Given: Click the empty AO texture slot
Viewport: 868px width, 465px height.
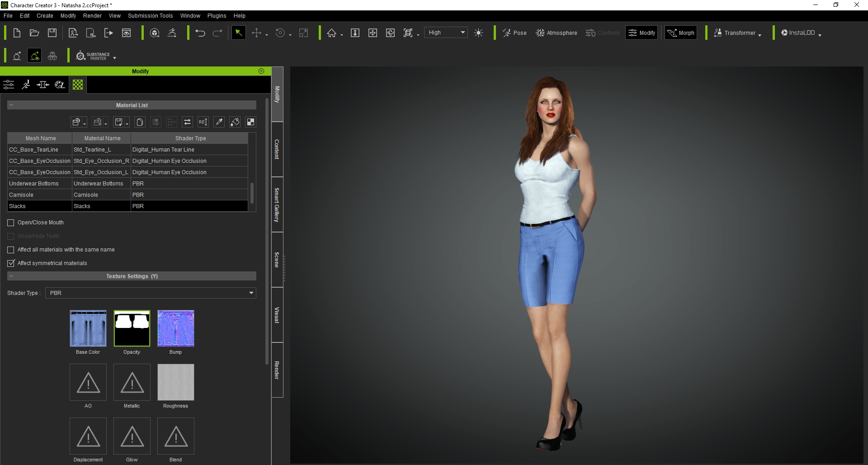Looking at the screenshot, I should [x=88, y=382].
